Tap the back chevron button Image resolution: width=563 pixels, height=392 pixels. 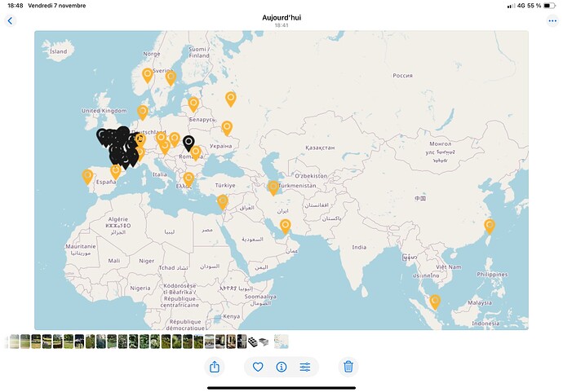click(11, 20)
